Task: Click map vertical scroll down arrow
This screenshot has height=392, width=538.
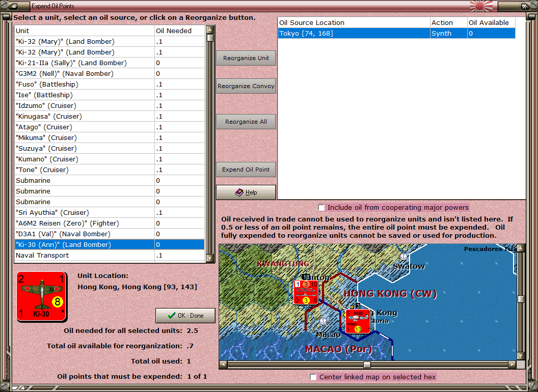Action: [x=521, y=356]
